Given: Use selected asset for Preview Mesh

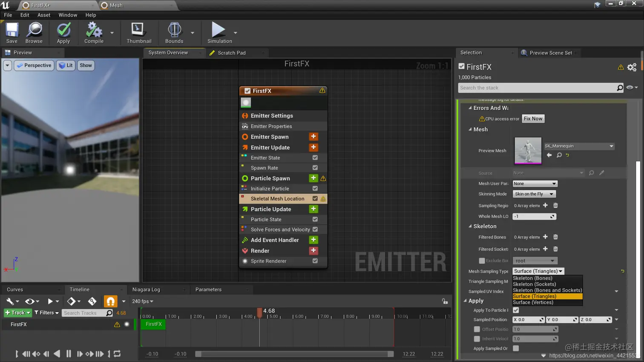Looking at the screenshot, I should (549, 155).
